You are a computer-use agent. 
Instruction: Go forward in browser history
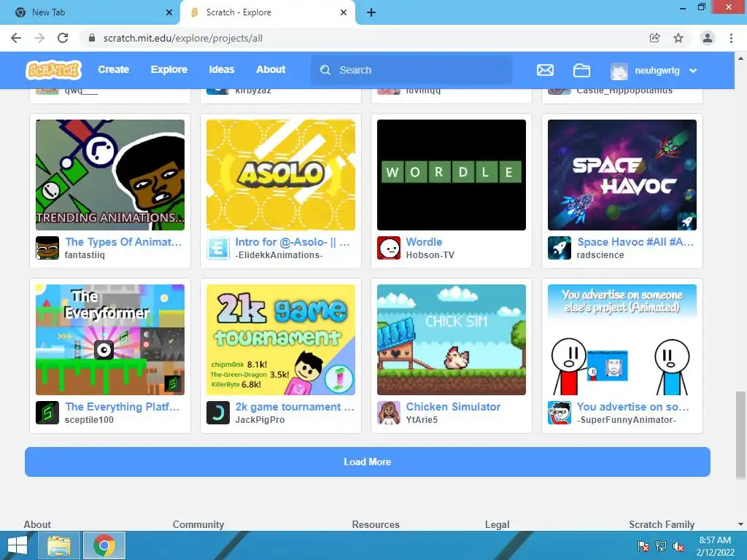[x=39, y=38]
